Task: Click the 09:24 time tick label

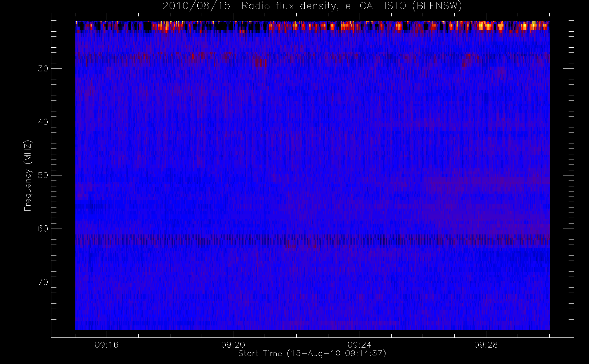Action: (x=359, y=345)
